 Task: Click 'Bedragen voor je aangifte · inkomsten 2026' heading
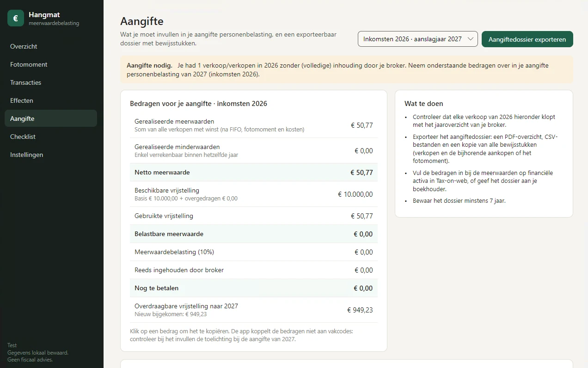199,104
